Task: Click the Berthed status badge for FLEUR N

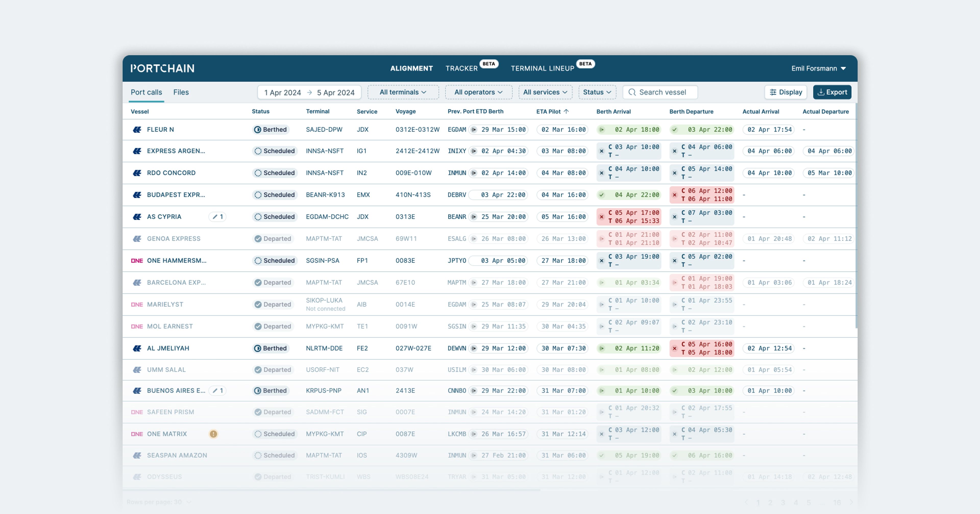Action: click(x=271, y=130)
